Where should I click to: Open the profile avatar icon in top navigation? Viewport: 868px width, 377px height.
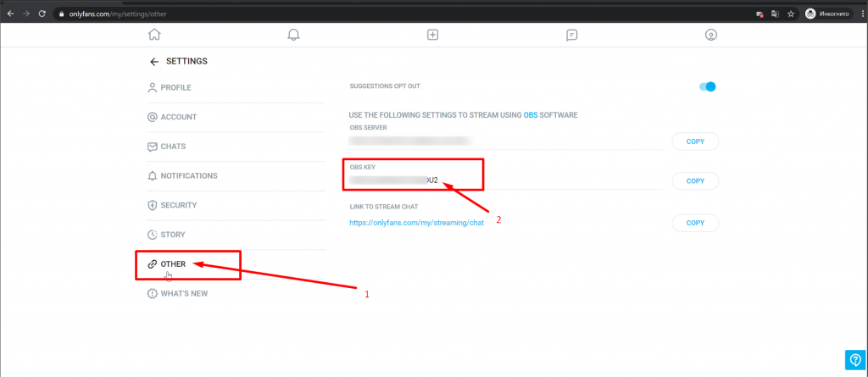tap(711, 35)
